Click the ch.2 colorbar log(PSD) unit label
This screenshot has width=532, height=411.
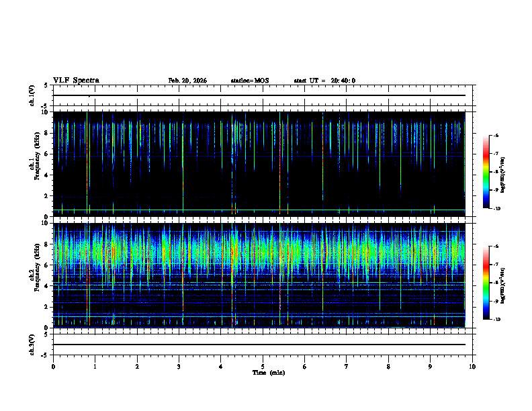point(503,286)
